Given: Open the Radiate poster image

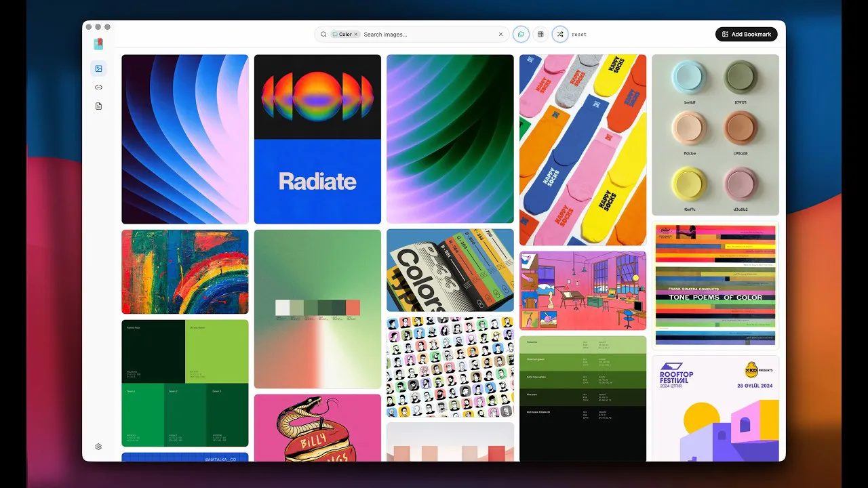Looking at the screenshot, I should point(317,139).
